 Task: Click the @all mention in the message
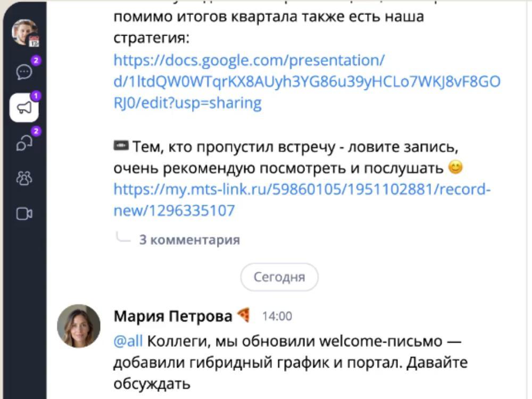point(128,341)
